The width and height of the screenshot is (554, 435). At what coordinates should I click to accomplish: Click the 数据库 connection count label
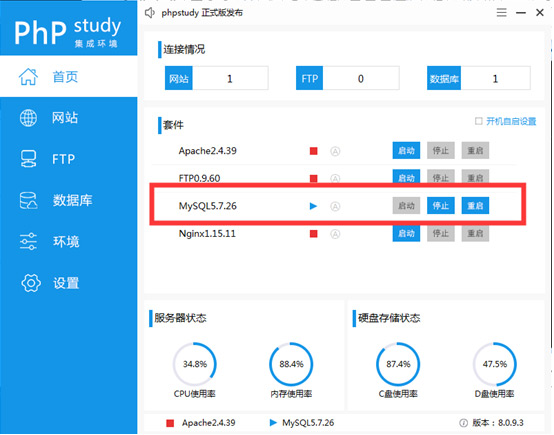(x=444, y=78)
